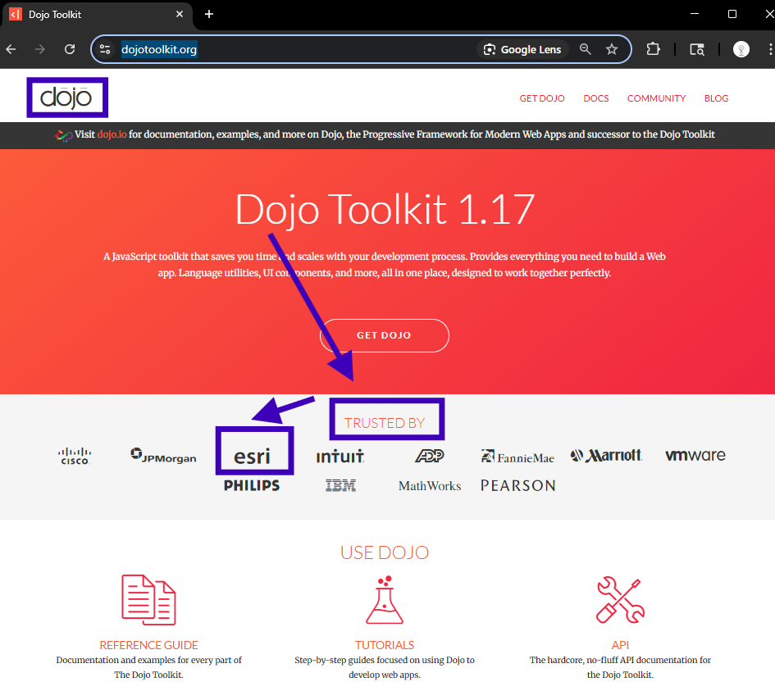
Task: Open a new tab with plus button
Action: 209,14
